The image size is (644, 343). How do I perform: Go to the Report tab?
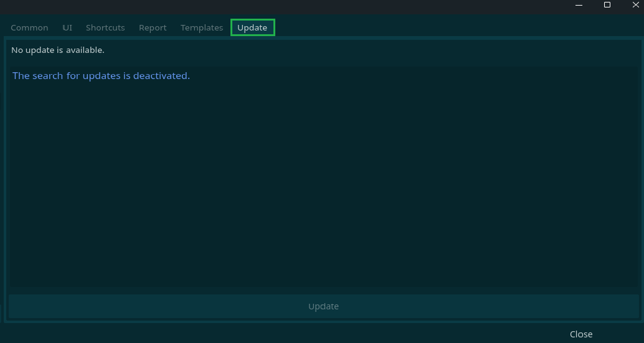tap(153, 27)
